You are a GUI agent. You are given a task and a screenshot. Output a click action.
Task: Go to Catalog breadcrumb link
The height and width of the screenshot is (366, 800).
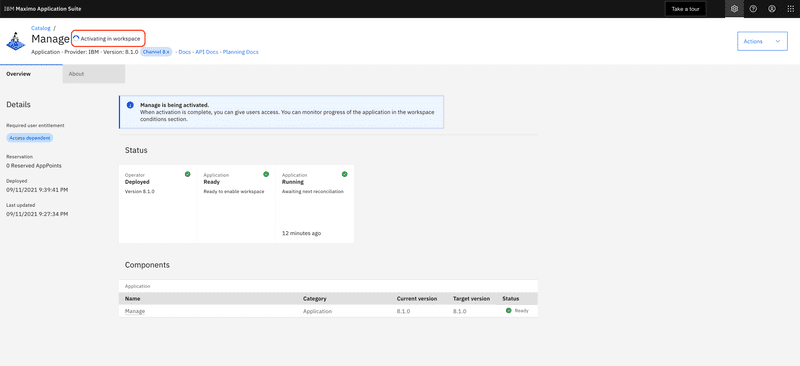tap(41, 28)
